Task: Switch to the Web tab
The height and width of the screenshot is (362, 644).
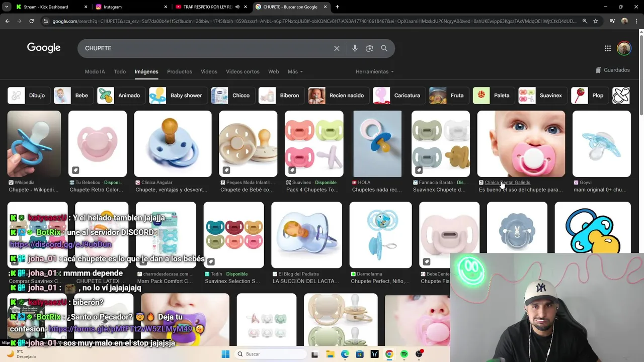Action: click(273, 71)
